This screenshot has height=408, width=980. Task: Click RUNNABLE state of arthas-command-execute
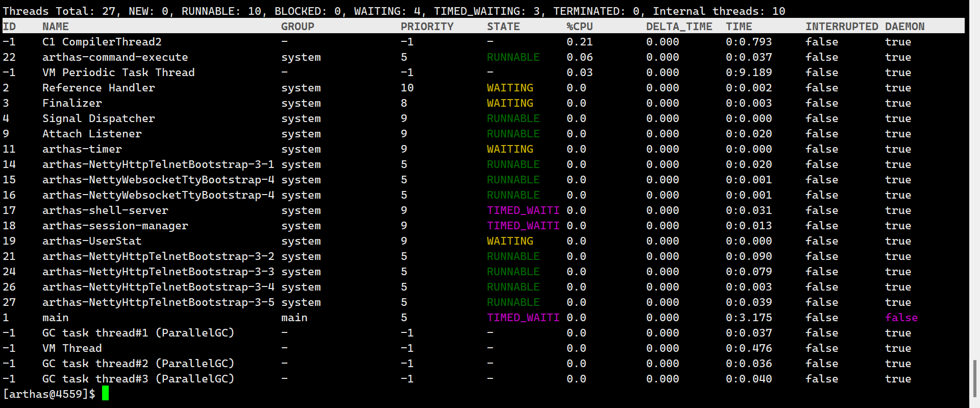(x=513, y=57)
